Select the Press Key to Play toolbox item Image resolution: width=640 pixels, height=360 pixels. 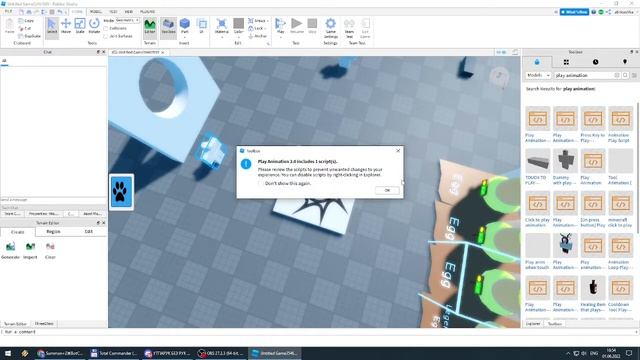click(x=593, y=124)
